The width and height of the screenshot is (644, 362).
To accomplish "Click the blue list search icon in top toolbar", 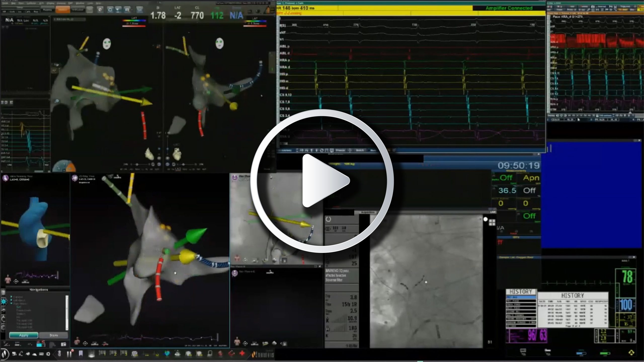I will click(x=127, y=10).
